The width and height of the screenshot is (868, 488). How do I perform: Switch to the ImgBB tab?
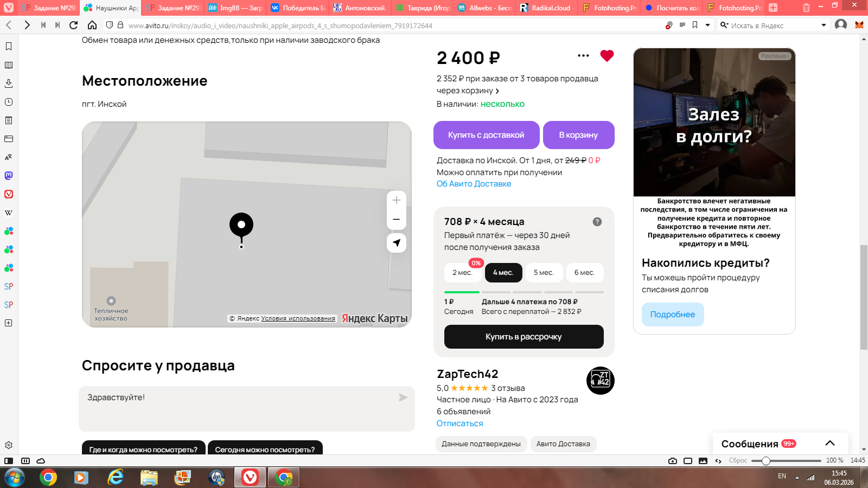tap(235, 8)
